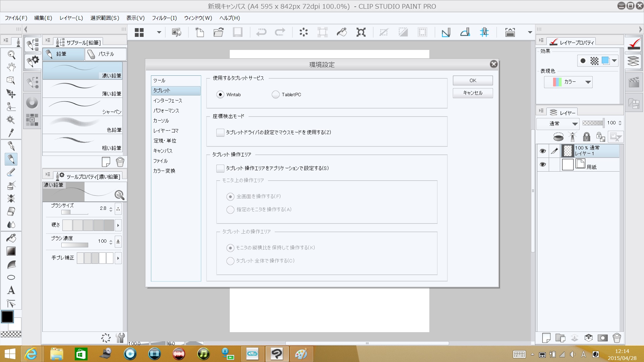Viewport: 644px width, 362px height.
Task: Select the Text tool A icon
Action: tap(11, 290)
